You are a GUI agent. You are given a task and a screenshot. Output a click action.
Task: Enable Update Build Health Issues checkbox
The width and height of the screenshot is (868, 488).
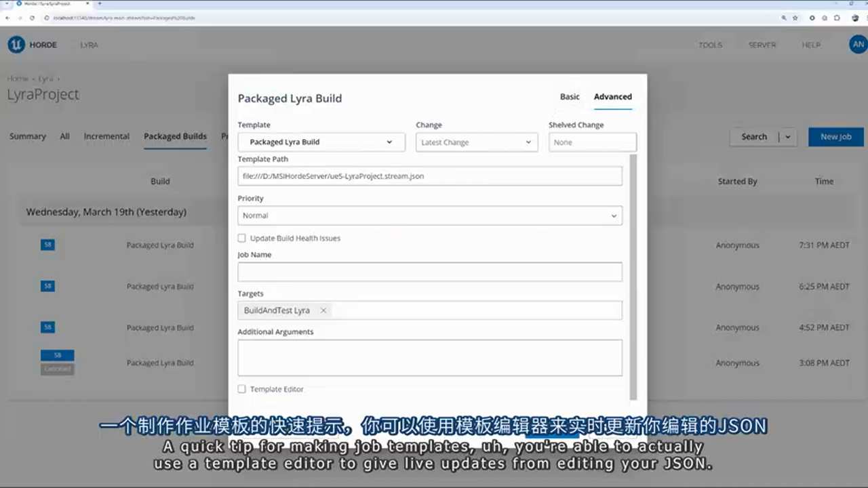pos(242,239)
